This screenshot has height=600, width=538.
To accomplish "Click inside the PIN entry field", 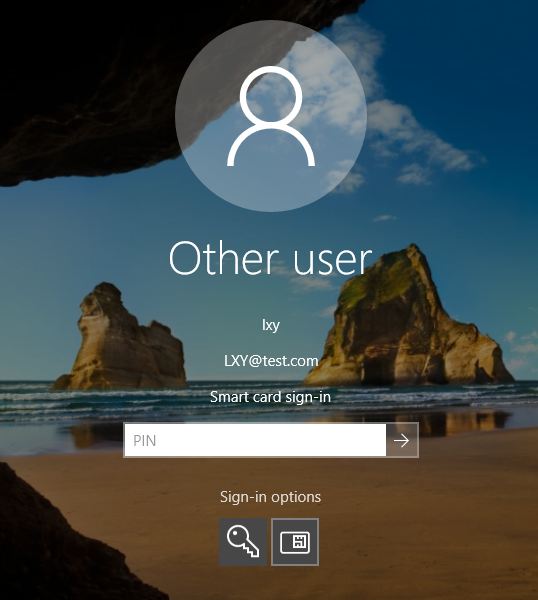I will pyautogui.click(x=255, y=440).
